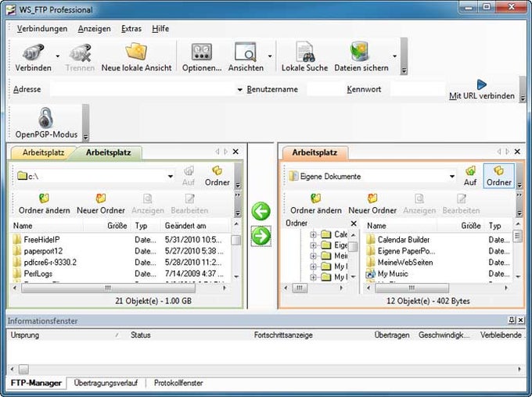Sort right list by Name column

[x=401, y=226]
